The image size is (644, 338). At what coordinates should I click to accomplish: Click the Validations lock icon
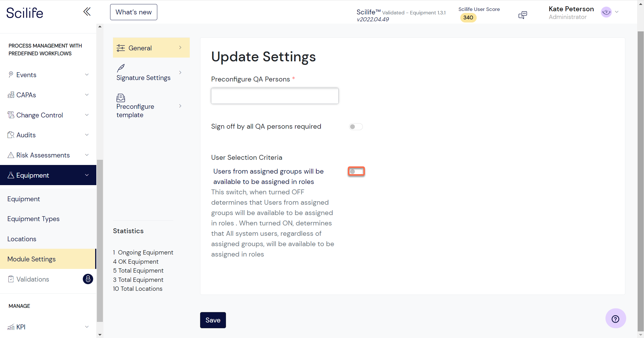(88, 279)
